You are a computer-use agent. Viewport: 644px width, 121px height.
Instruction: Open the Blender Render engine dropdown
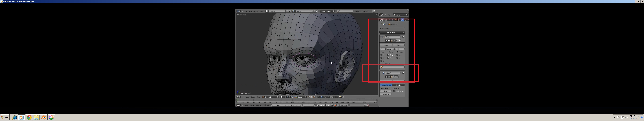coord(327,11)
